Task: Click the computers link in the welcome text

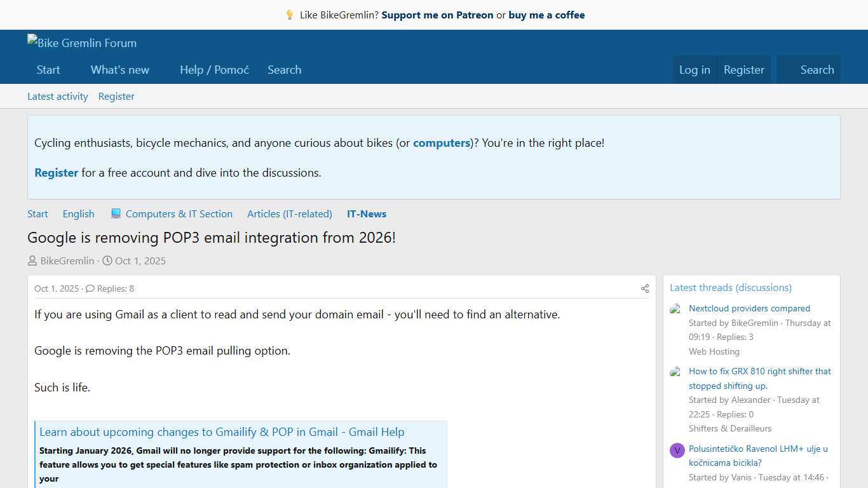Action: coord(441,143)
